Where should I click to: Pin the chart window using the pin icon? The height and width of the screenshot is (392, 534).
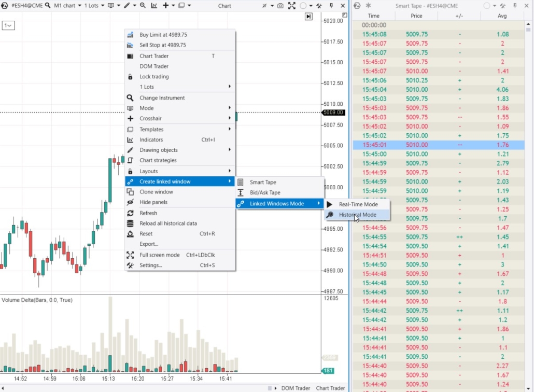331,6
